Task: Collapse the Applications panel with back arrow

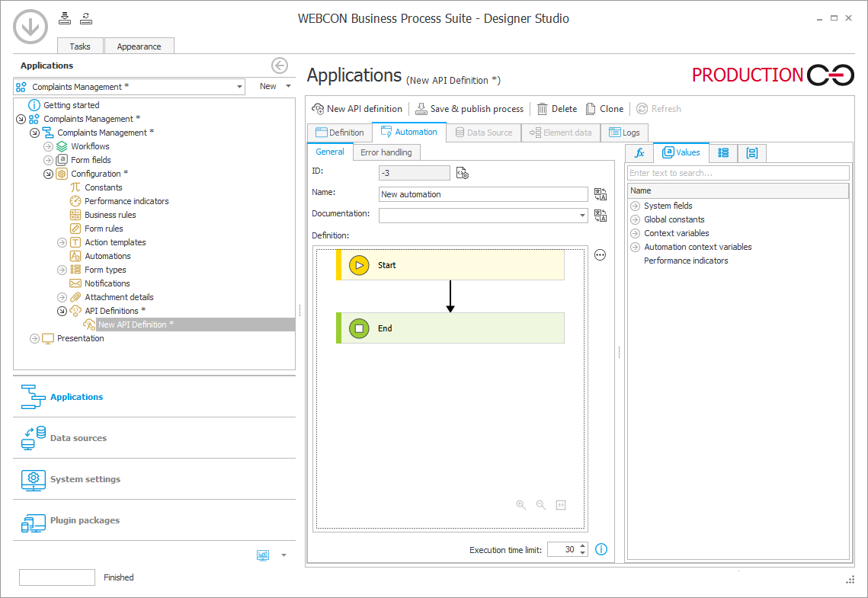Action: [280, 66]
